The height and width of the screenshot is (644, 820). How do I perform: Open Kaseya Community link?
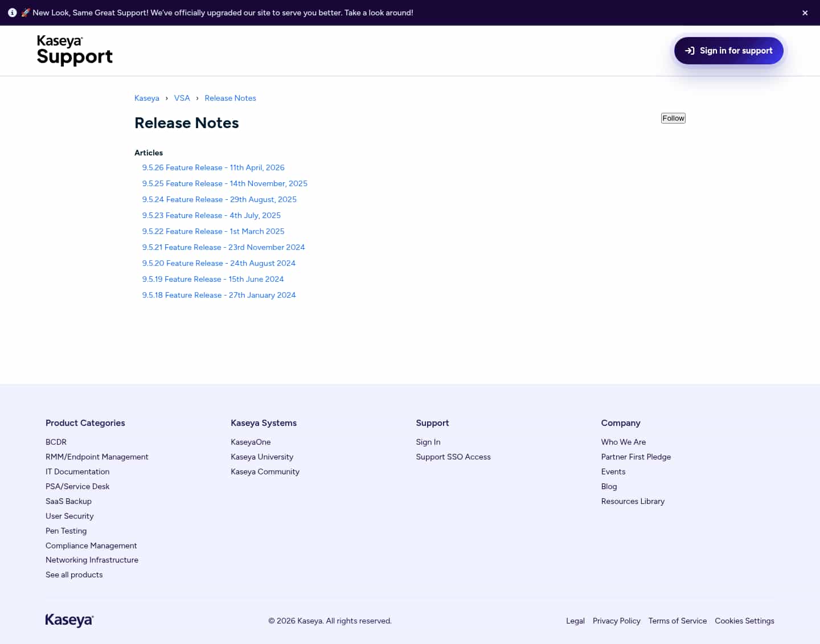265,471
